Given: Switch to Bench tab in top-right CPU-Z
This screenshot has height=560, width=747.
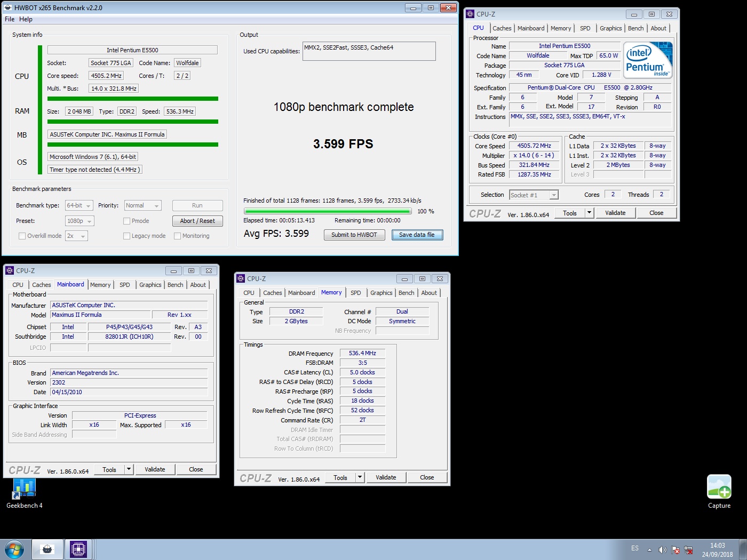Looking at the screenshot, I should point(635,28).
